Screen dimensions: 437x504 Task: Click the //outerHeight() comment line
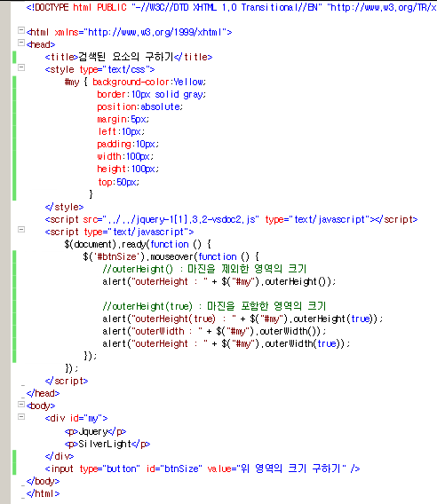(x=204, y=269)
